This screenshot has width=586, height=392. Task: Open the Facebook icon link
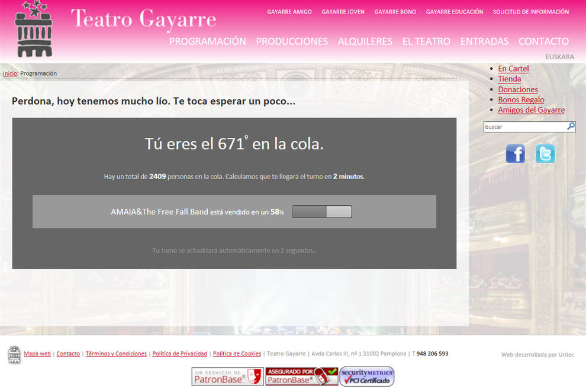pos(516,154)
